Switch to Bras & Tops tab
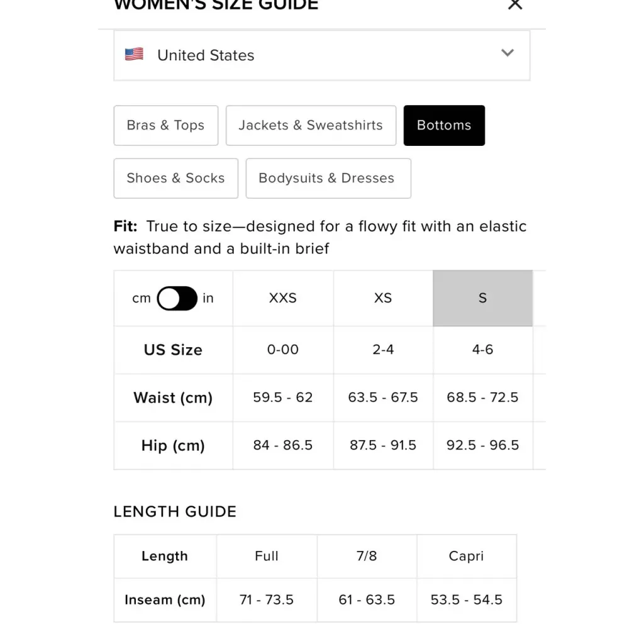 pos(165,125)
